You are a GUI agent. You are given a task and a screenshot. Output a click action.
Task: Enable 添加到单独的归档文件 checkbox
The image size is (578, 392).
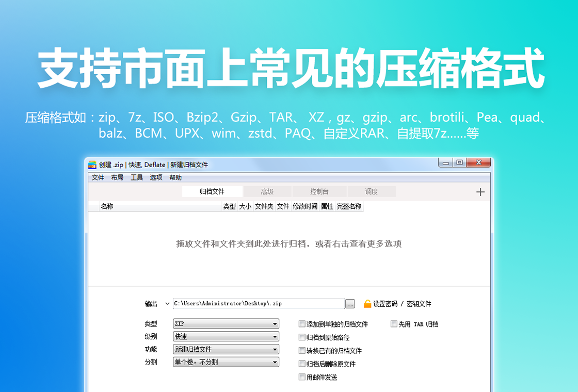point(302,324)
